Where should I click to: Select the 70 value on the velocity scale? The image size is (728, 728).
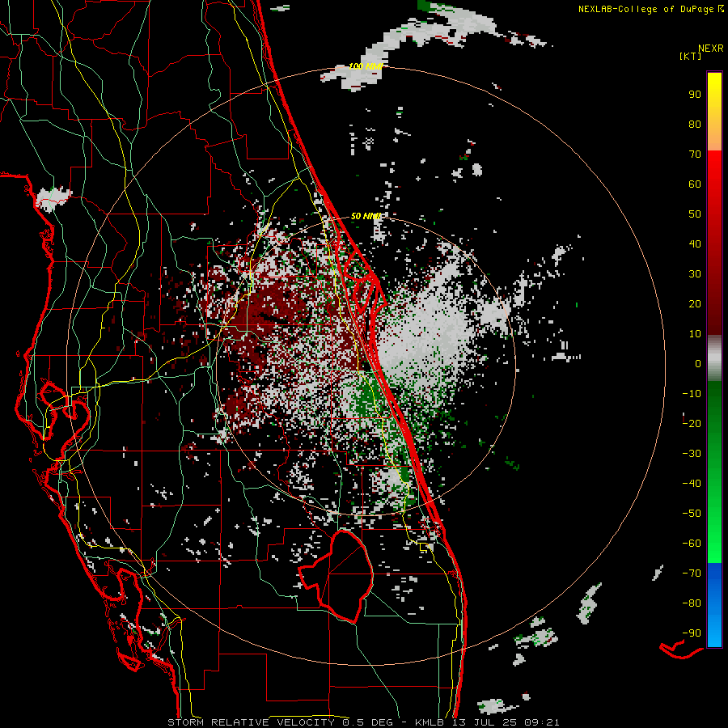(695, 154)
